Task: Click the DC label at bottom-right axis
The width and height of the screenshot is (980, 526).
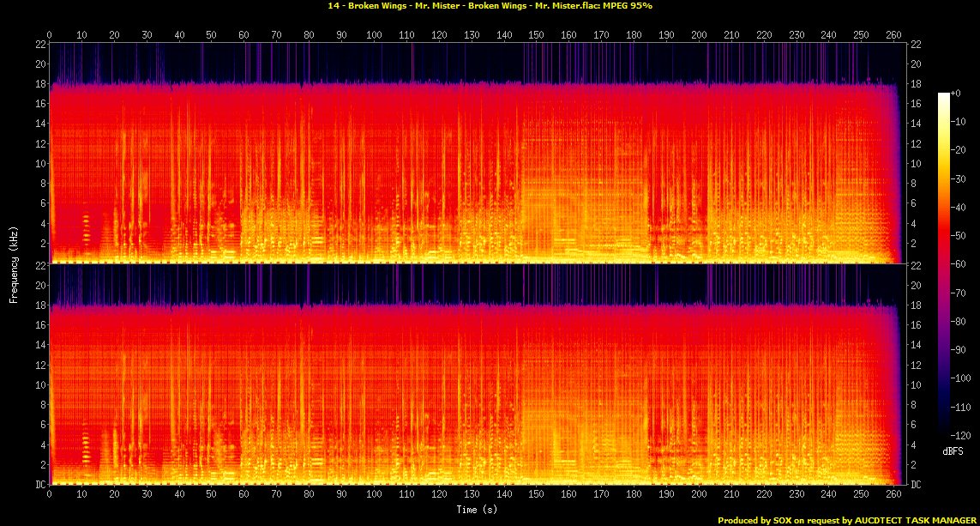Action: tap(917, 485)
